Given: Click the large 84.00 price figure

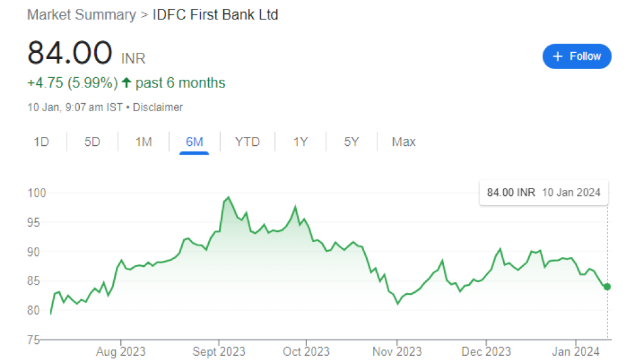Looking at the screenshot, I should coord(70,53).
